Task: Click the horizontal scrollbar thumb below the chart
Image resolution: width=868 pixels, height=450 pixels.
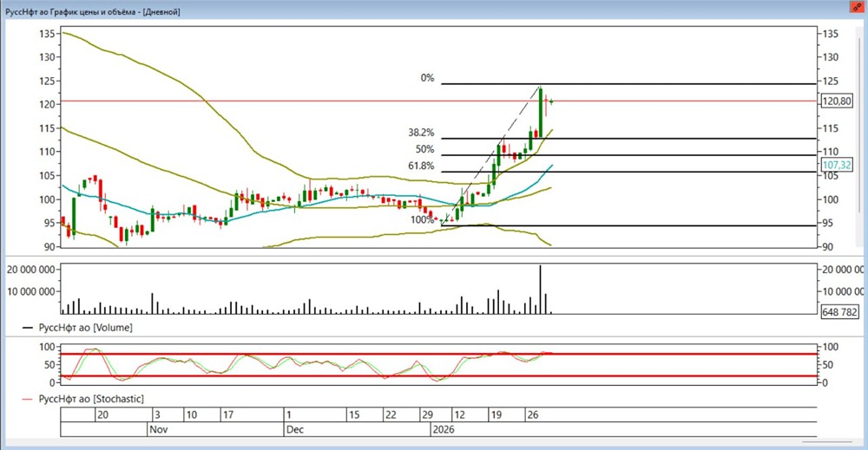Action: pos(827,441)
